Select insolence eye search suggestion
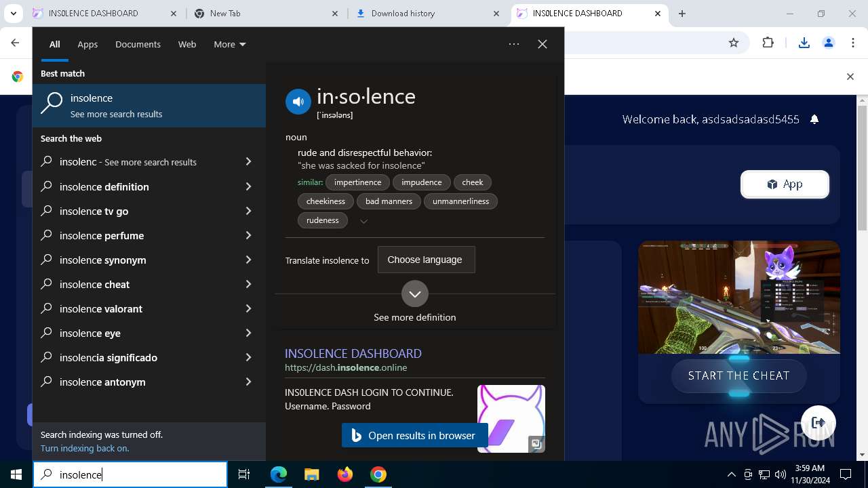This screenshot has height=488, width=868. pos(149,333)
